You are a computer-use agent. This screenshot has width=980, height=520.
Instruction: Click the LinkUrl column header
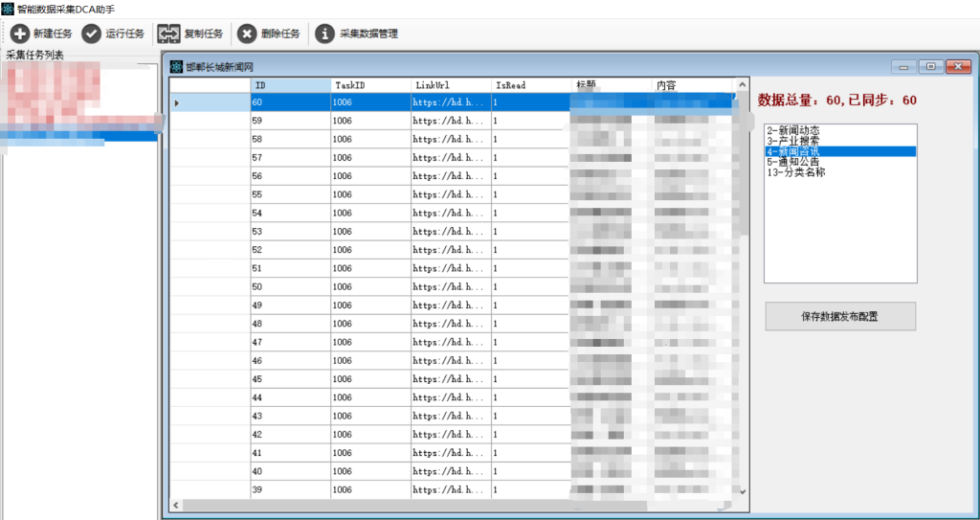[x=451, y=85]
